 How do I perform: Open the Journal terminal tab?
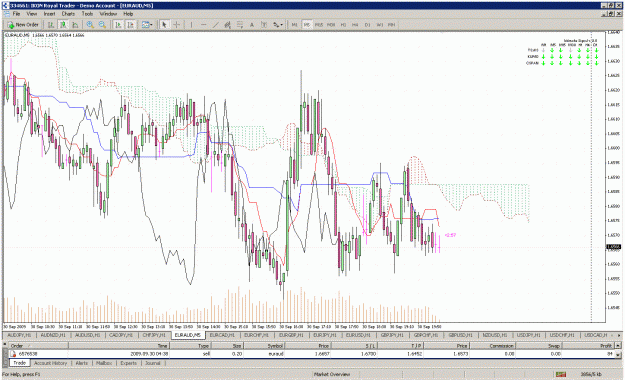tap(153, 363)
